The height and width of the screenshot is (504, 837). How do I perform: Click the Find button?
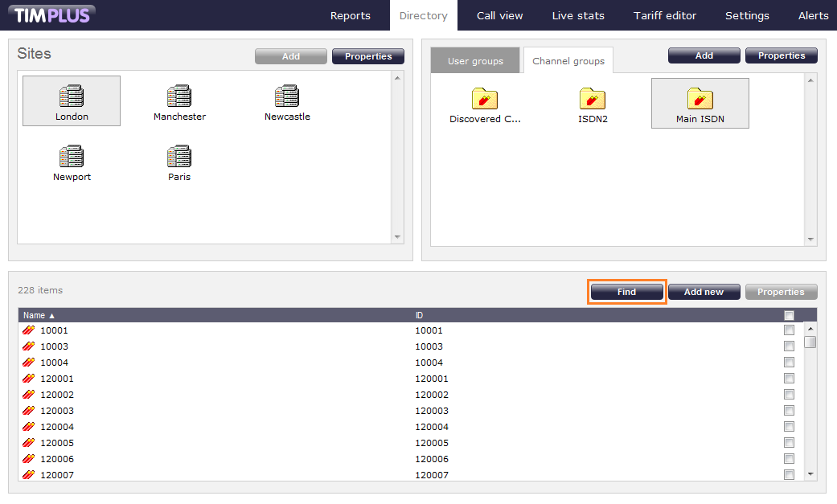pos(626,292)
